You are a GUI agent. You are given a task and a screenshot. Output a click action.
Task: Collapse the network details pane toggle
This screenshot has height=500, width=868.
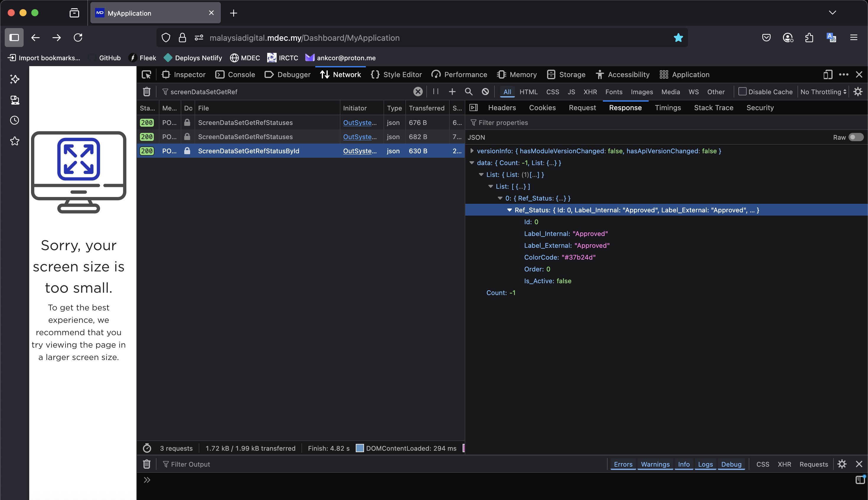[474, 108]
